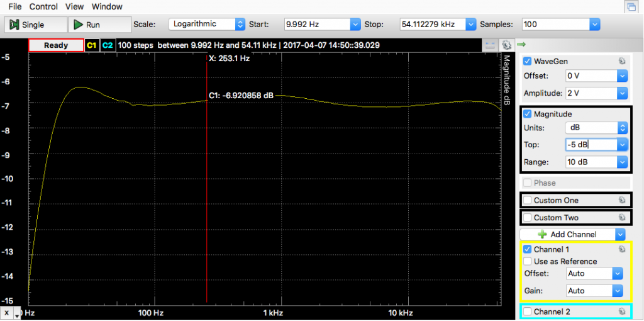The height and width of the screenshot is (321, 644).
Task: Open the Range 10 dB dropdown
Action: [623, 162]
